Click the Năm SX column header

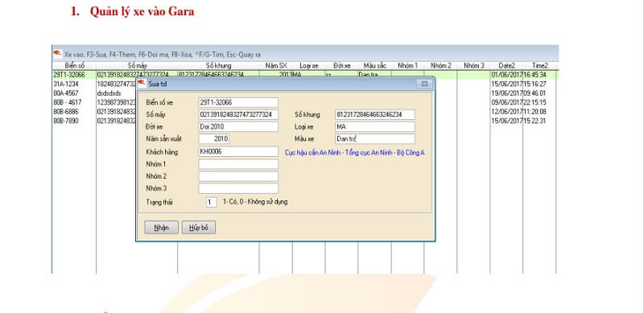pos(276,66)
